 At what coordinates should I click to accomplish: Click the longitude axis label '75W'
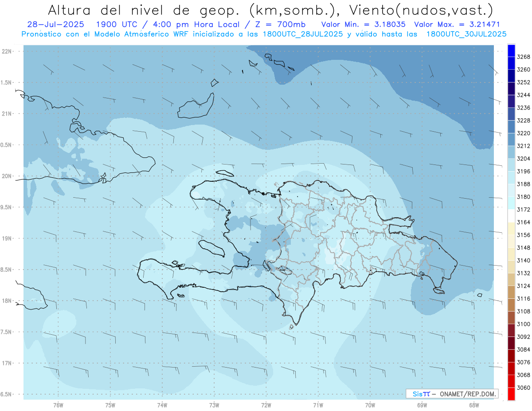[110, 405]
